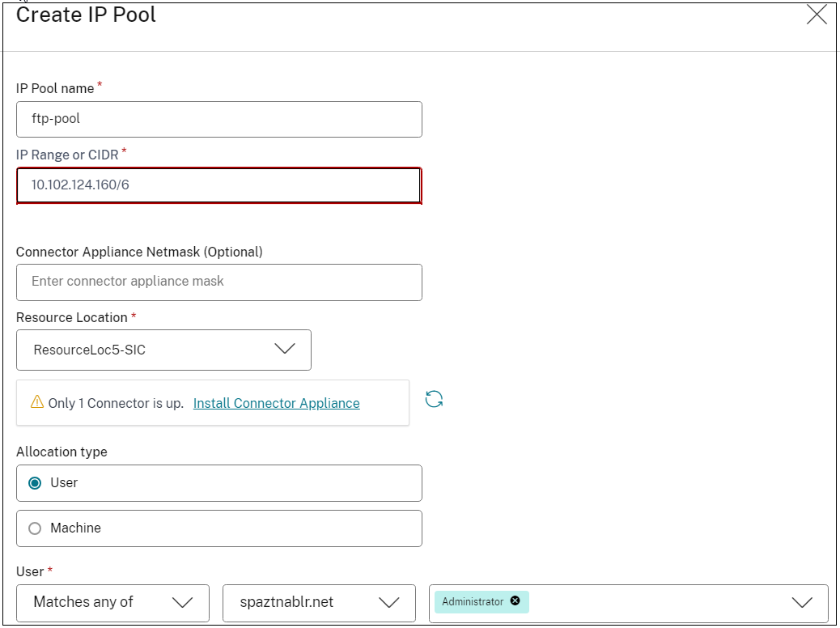Screen dimensions: 840x628
Task: Click the Machine option row
Action: (x=218, y=528)
